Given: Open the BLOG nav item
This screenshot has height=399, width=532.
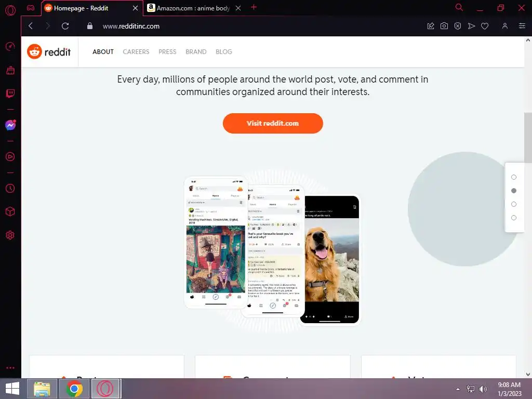Looking at the screenshot, I should coord(224,52).
